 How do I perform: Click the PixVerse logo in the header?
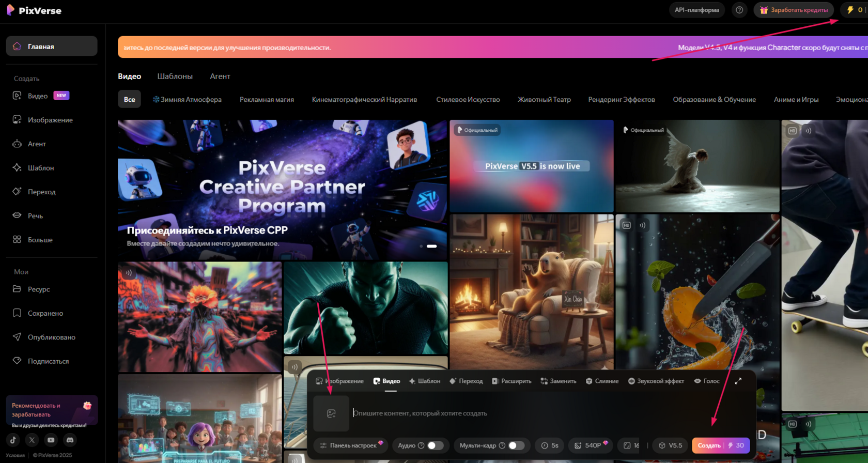coord(34,10)
